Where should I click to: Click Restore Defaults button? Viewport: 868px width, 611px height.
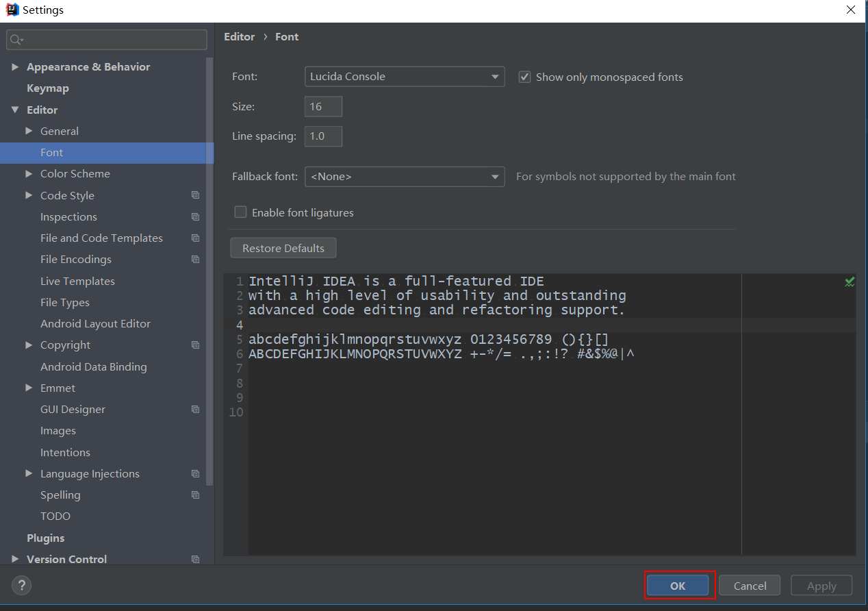pyautogui.click(x=283, y=248)
